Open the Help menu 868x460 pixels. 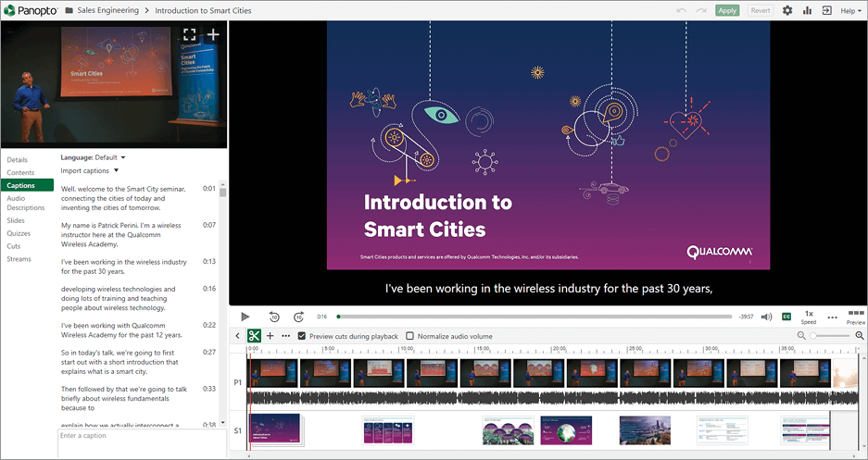pyautogui.click(x=850, y=10)
